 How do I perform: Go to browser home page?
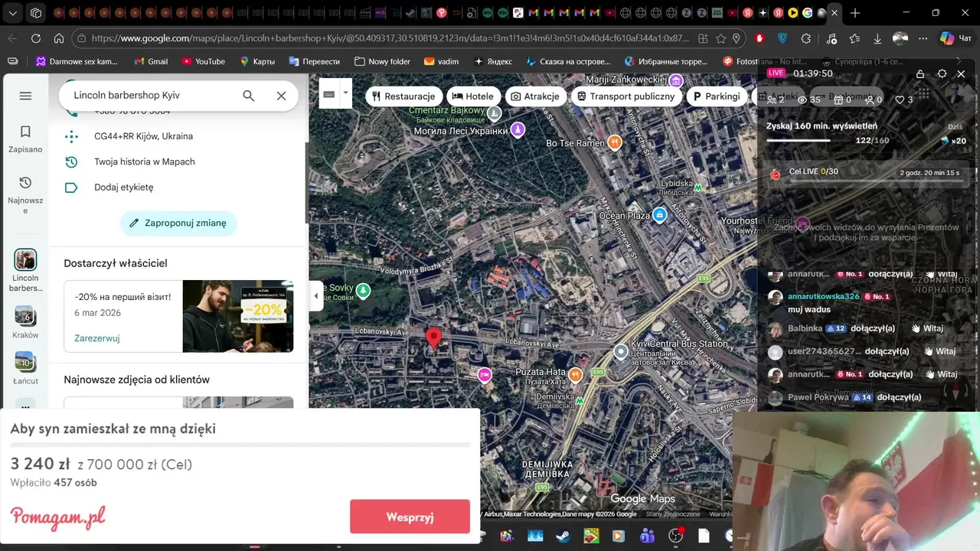pyautogui.click(x=59, y=38)
